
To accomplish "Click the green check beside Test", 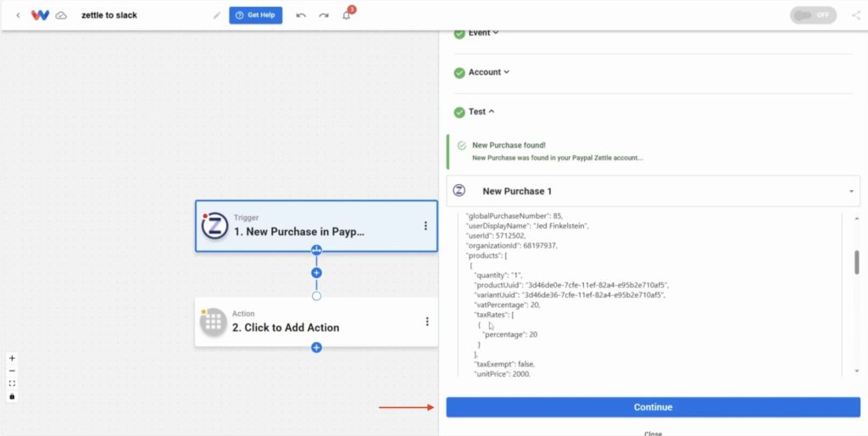I will (459, 113).
